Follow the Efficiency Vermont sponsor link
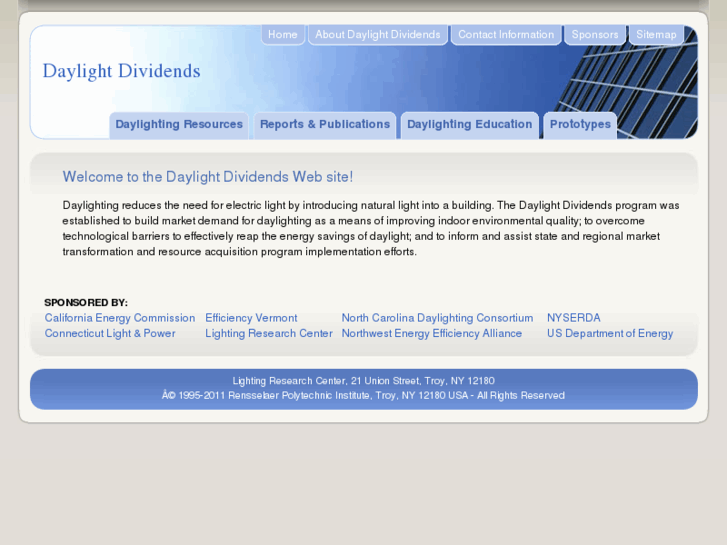The height and width of the screenshot is (545, 727). tap(251, 318)
